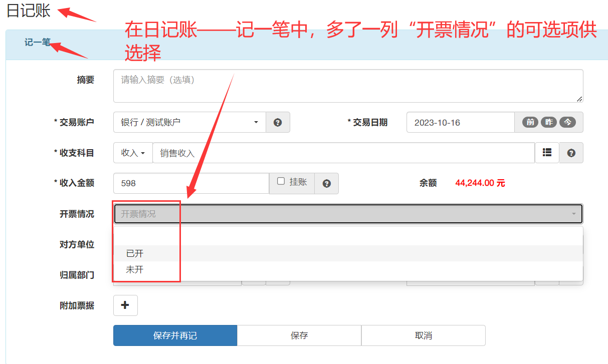Open the 交易账户 dropdown
This screenshot has height=364, width=608.
(189, 122)
